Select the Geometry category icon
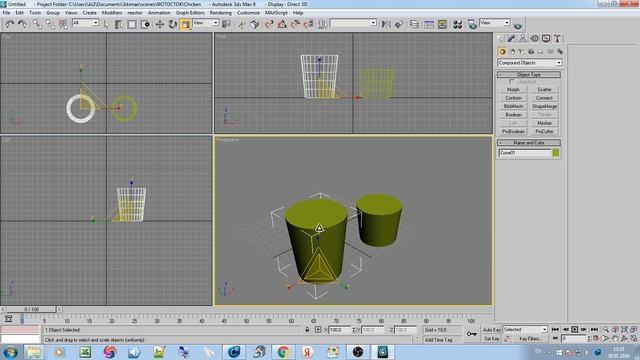This screenshot has height=360, width=640. pos(502,52)
